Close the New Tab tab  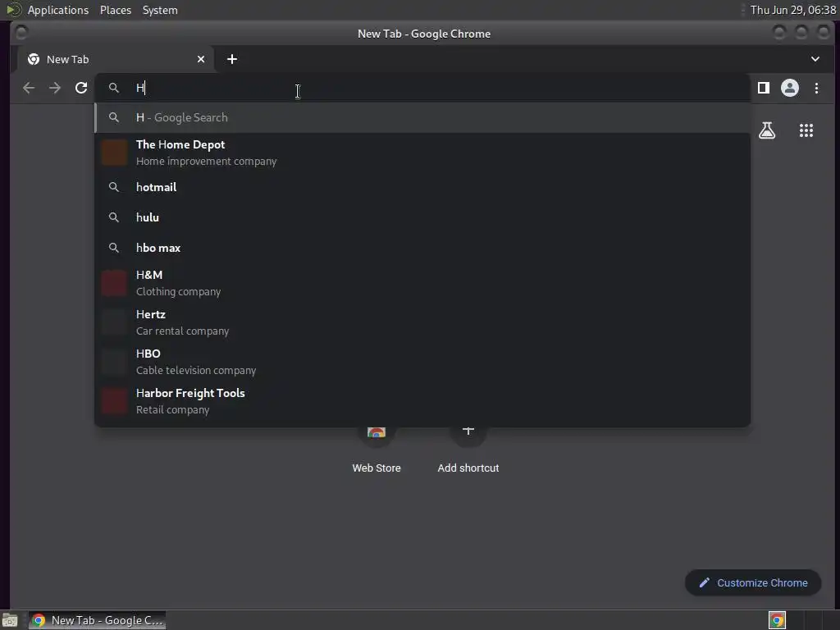[201, 59]
